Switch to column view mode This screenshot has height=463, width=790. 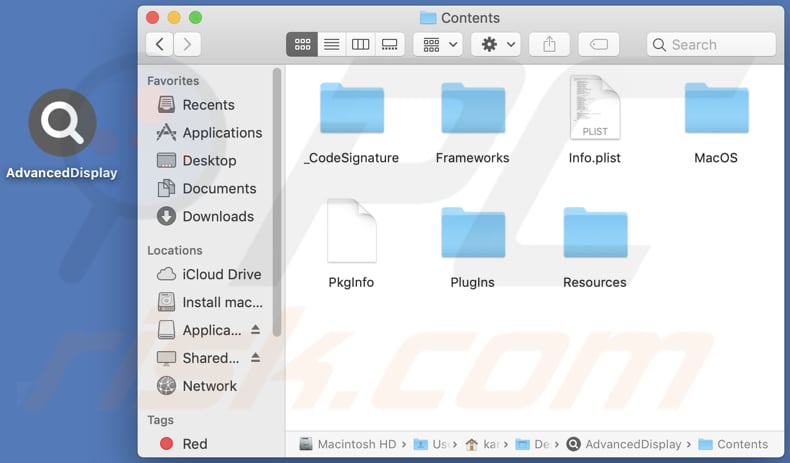click(x=360, y=44)
